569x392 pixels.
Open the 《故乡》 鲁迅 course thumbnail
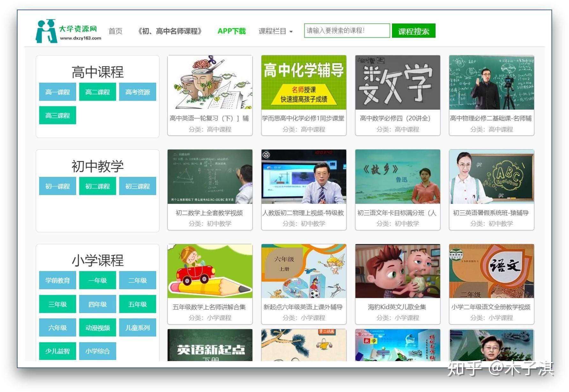[x=398, y=177]
